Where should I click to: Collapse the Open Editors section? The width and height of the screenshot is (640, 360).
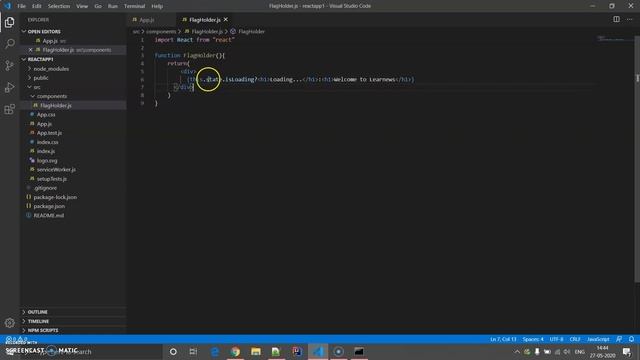pyautogui.click(x=73, y=31)
